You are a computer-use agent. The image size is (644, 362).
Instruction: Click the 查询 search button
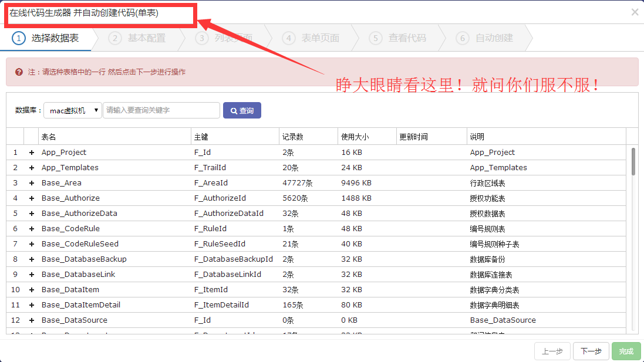[x=242, y=110]
